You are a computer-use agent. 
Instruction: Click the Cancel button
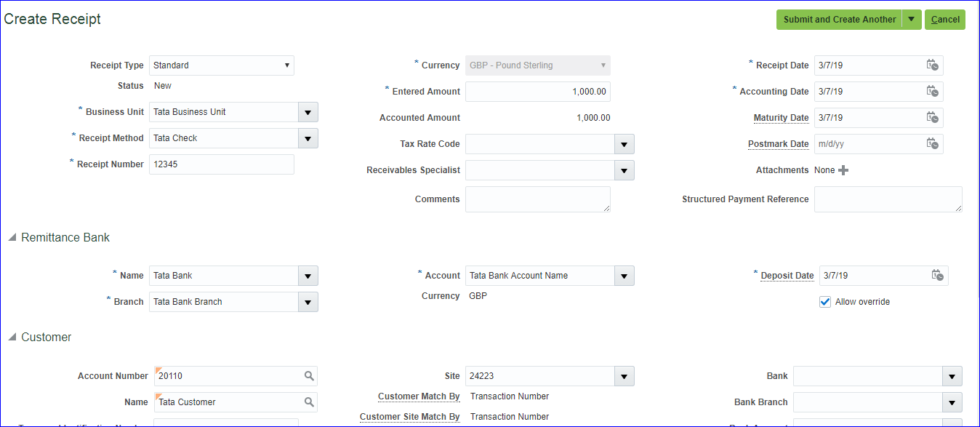pyautogui.click(x=945, y=20)
